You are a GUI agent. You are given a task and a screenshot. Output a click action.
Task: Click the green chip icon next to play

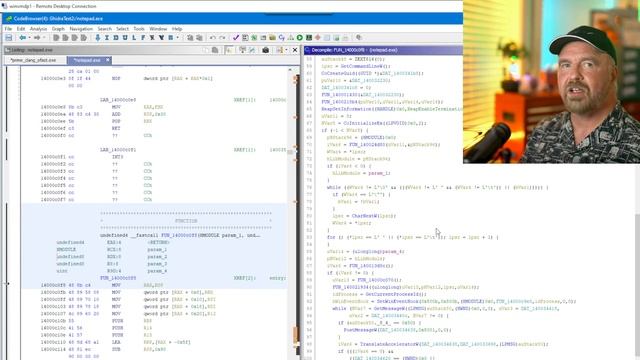click(309, 38)
